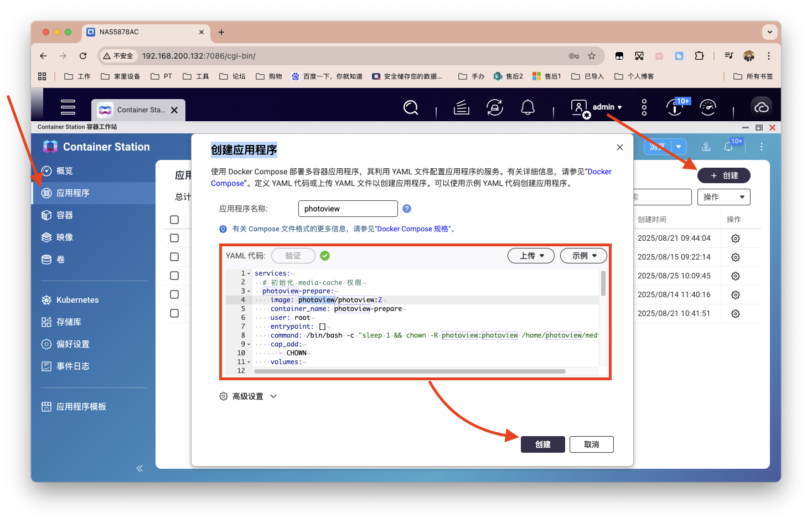812x523 pixels.
Task: Open the admin account menu
Action: tap(606, 107)
